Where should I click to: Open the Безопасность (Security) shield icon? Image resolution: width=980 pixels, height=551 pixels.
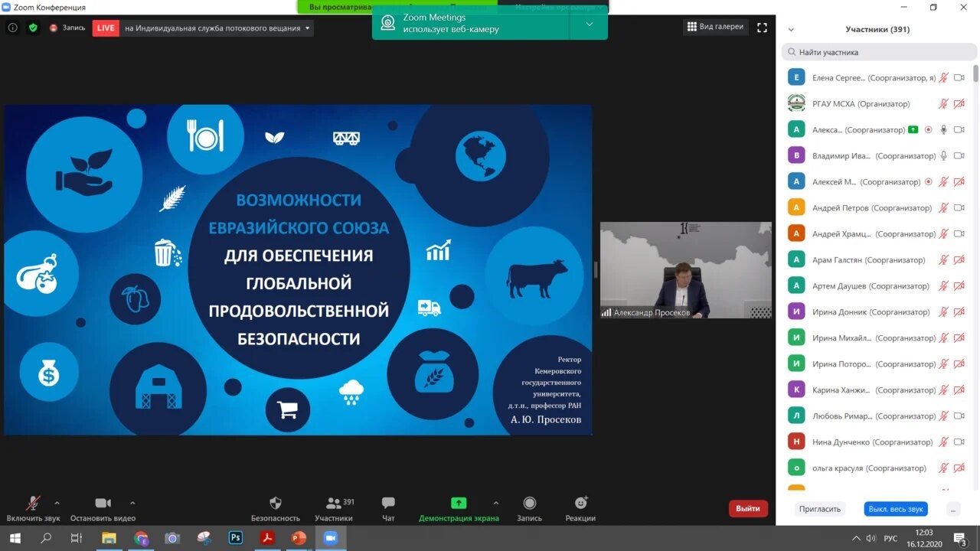(x=276, y=504)
